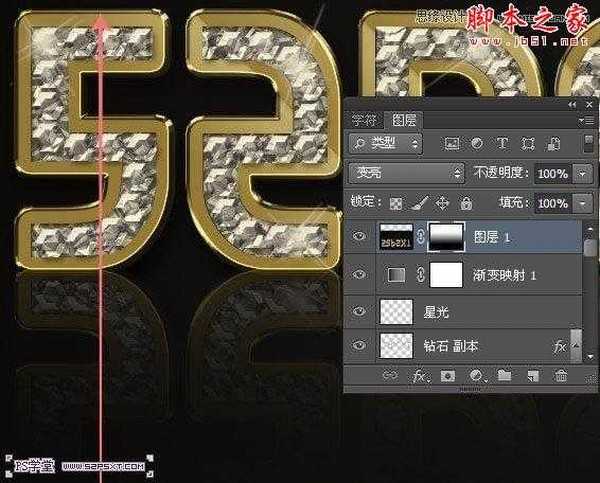The height and width of the screenshot is (483, 600).
Task: Click link layers icon at panel bottom
Action: point(390,376)
